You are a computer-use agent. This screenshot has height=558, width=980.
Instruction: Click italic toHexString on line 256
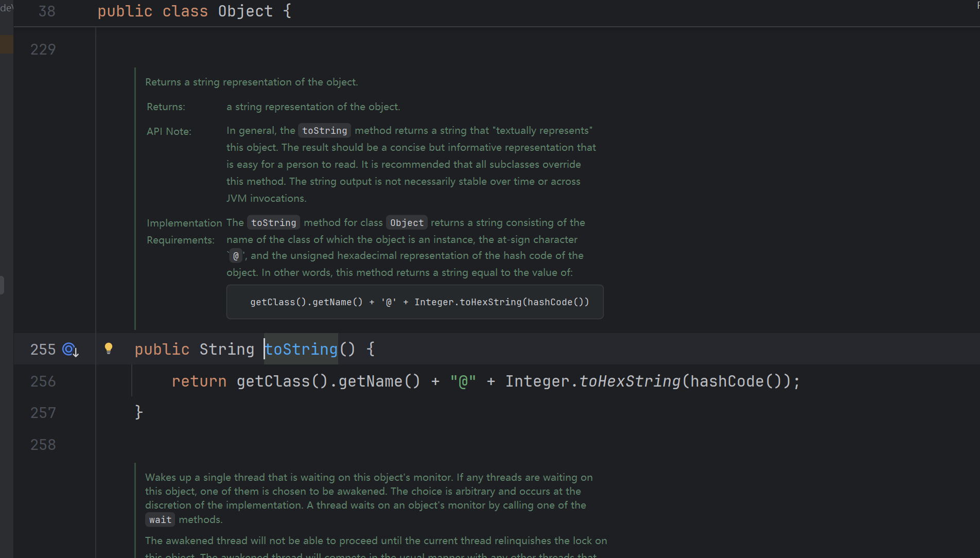point(630,381)
